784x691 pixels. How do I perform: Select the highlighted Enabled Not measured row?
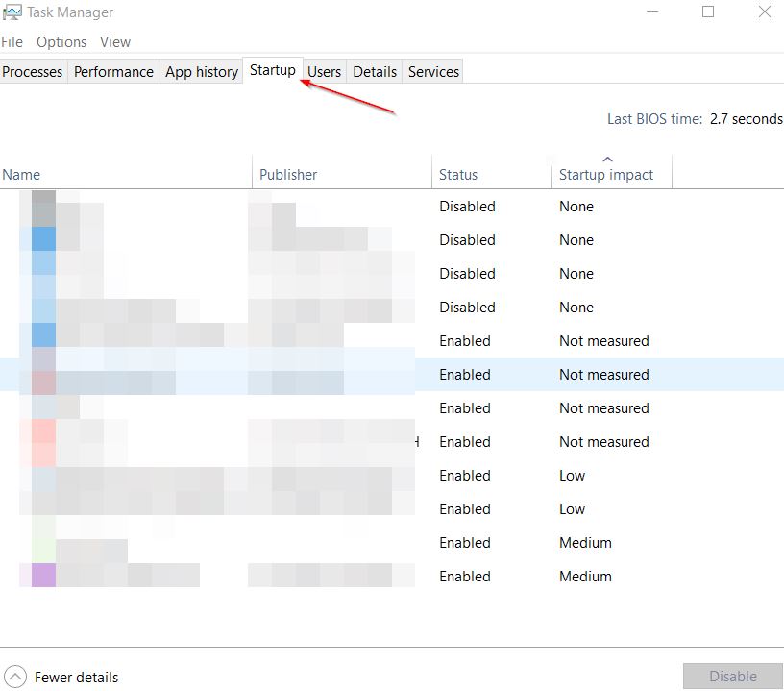(x=392, y=375)
